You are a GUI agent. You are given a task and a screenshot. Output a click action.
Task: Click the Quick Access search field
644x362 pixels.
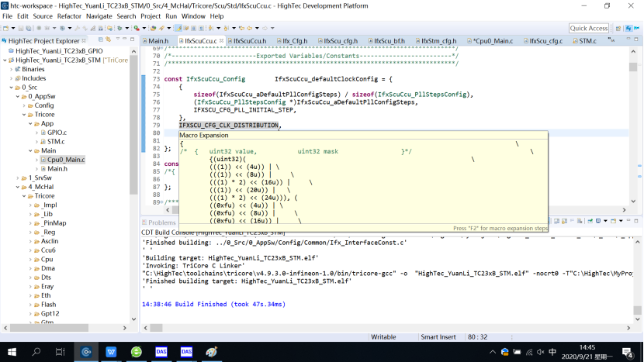pos(589,29)
